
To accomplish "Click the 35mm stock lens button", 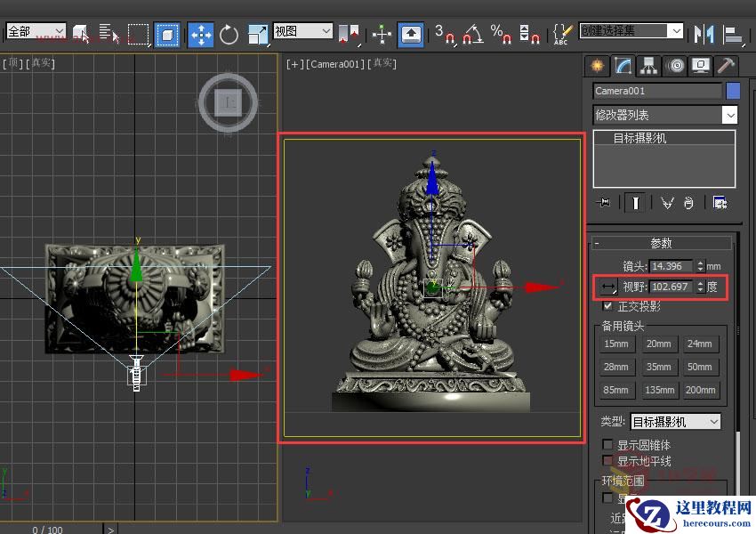I will (658, 367).
